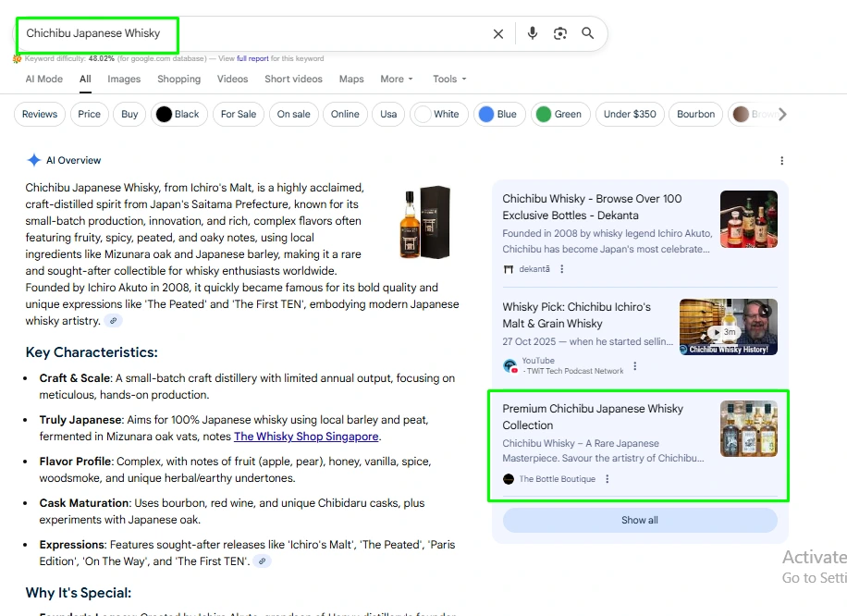Expand the More search categories dropdown

[x=397, y=80]
